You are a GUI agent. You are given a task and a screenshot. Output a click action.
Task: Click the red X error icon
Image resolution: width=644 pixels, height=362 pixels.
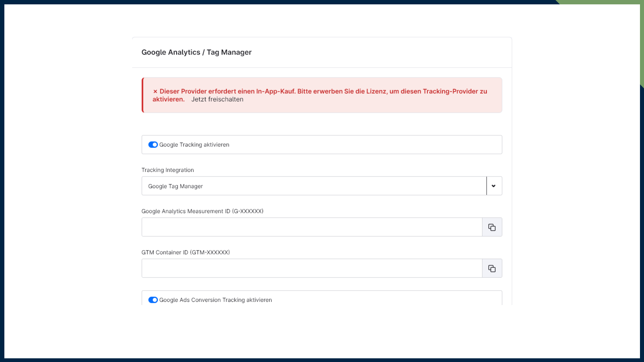point(155,92)
